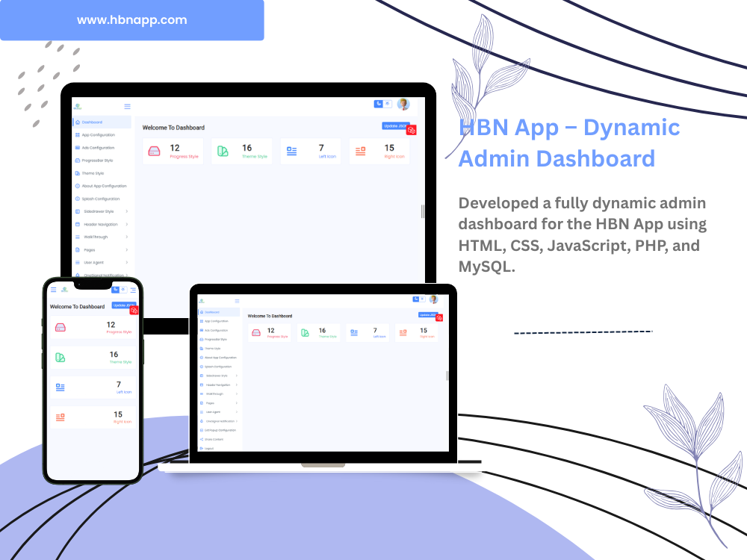
Task: Click the green Theme Style icon on monitor
Action: 223,152
